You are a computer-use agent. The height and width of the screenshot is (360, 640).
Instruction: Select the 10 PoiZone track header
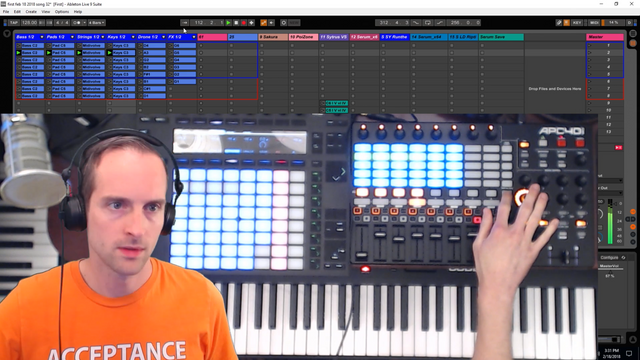click(x=303, y=37)
